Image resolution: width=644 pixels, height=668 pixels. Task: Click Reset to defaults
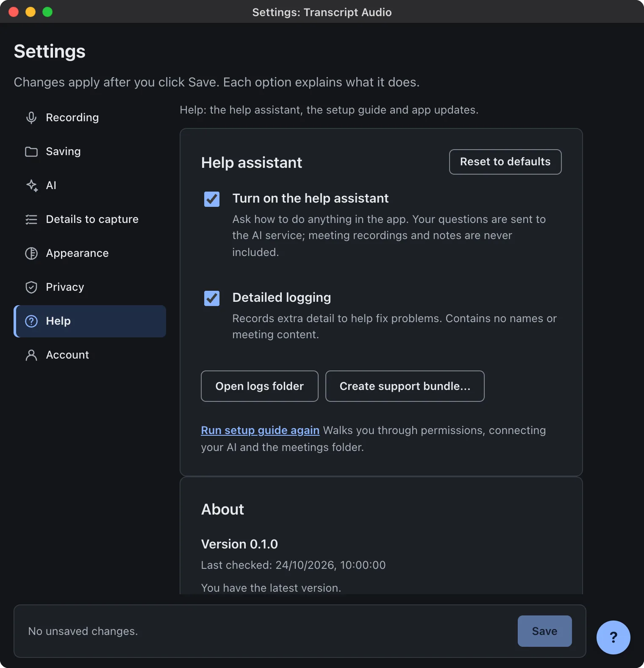click(505, 161)
